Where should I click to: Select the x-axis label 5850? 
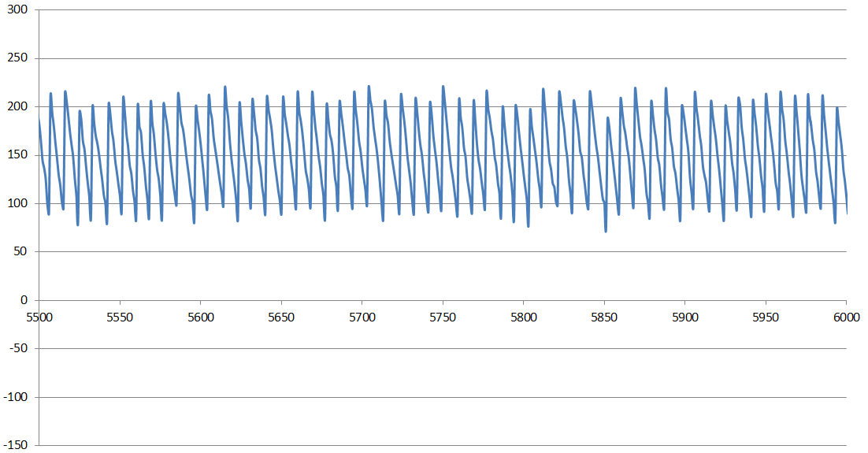[x=604, y=317]
